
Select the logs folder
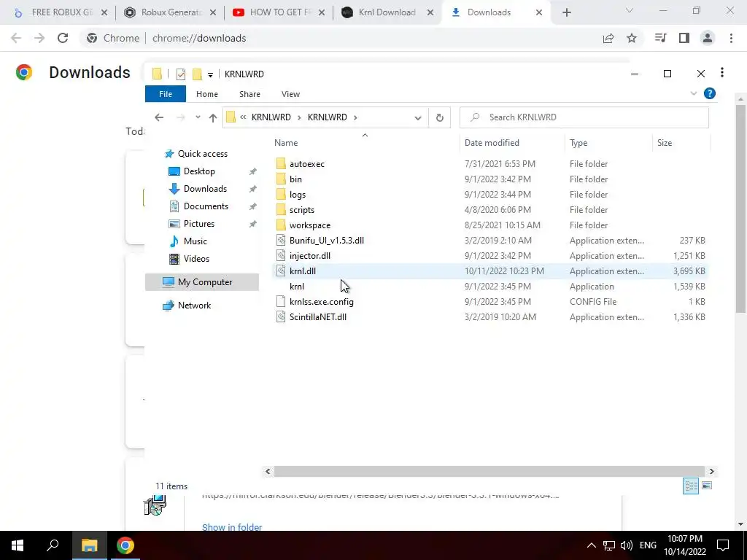[298, 194]
